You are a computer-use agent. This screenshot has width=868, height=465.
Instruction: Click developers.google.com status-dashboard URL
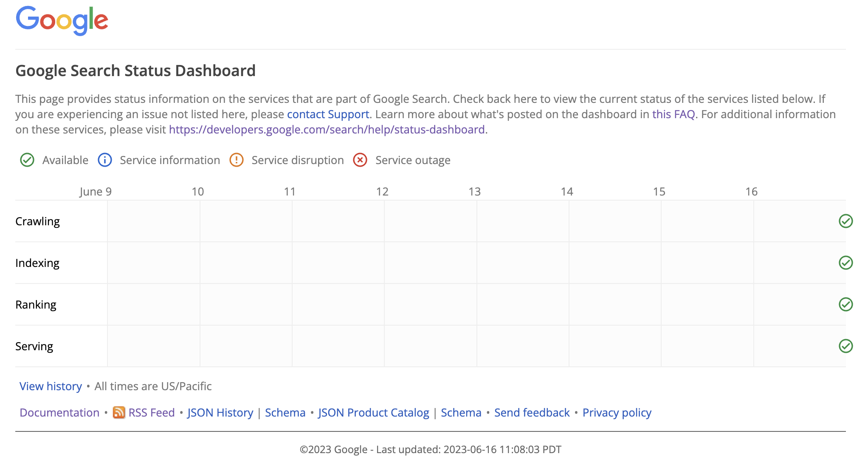(327, 129)
